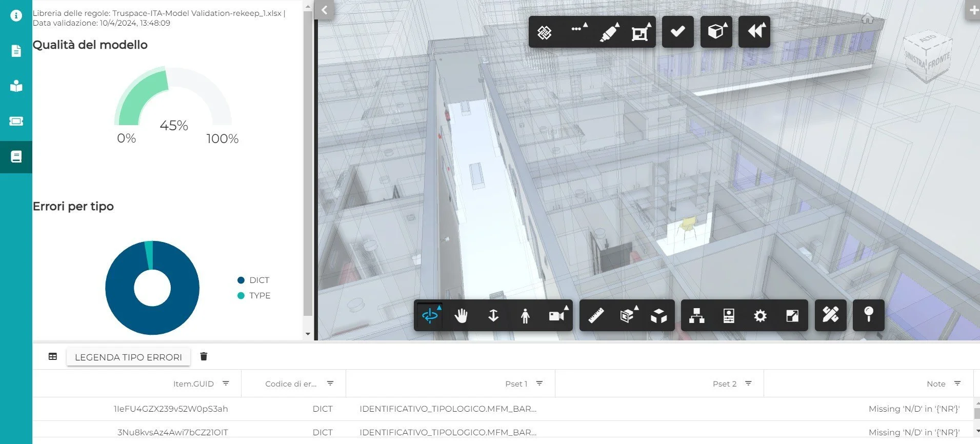Viewport: 980px width, 444px height.
Task: Open filter for Note column
Action: pos(957,384)
